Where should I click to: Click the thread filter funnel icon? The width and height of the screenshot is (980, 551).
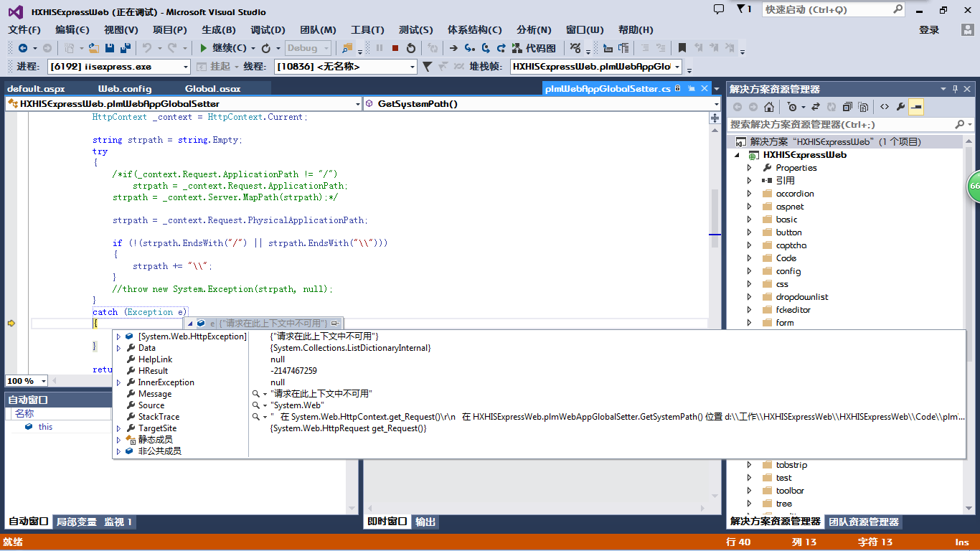tap(427, 66)
